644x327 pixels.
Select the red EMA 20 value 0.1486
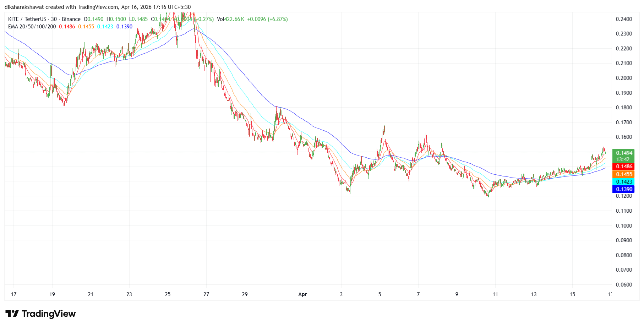[x=66, y=26]
